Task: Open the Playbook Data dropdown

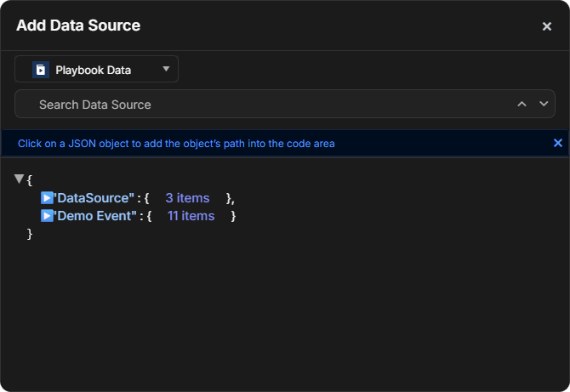Action: (96, 69)
